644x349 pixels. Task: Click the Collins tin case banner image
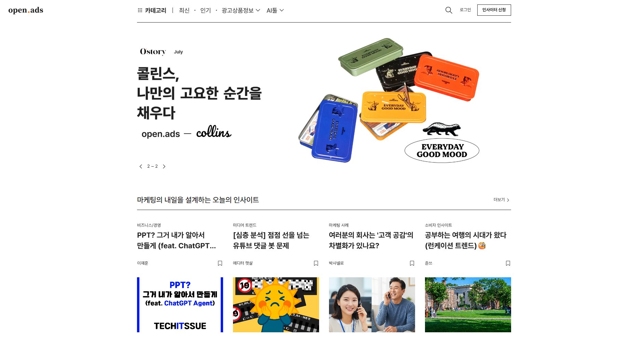point(389,100)
